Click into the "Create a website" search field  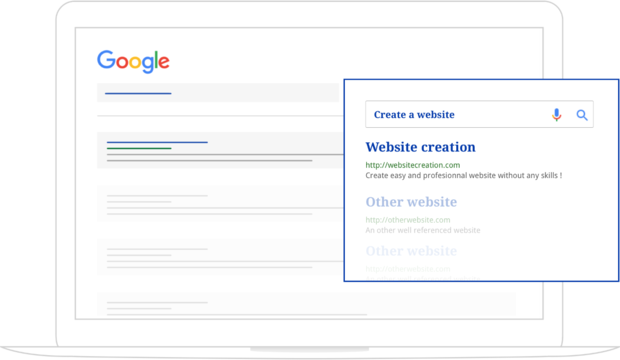tap(479, 114)
